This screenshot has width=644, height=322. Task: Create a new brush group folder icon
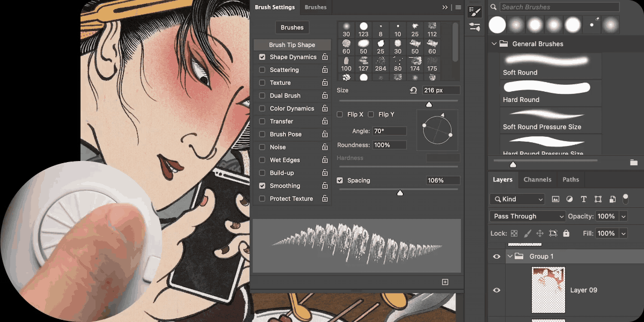[634, 162]
